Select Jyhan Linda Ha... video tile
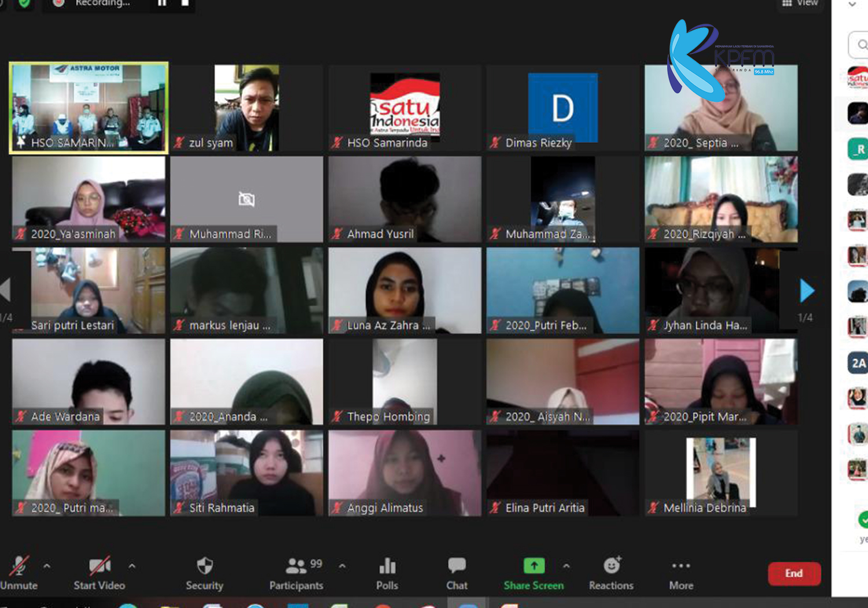This screenshot has height=608, width=868. pos(721,291)
